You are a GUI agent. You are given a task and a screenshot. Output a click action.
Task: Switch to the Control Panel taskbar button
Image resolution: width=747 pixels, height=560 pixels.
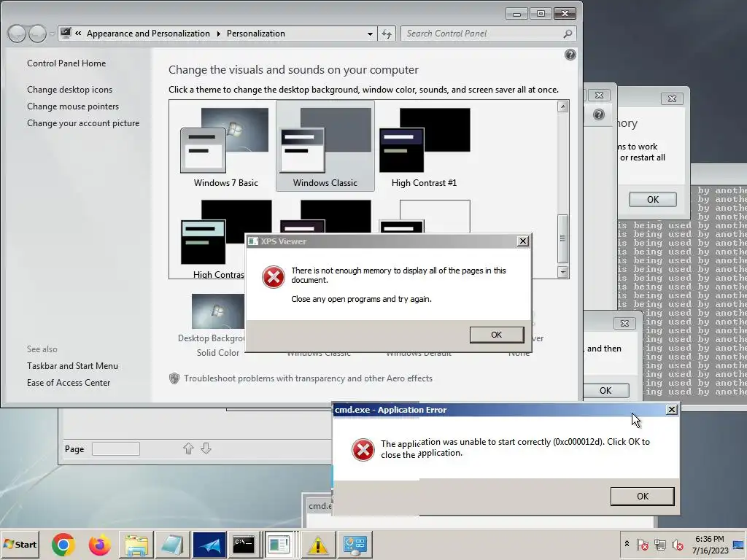[355, 545]
